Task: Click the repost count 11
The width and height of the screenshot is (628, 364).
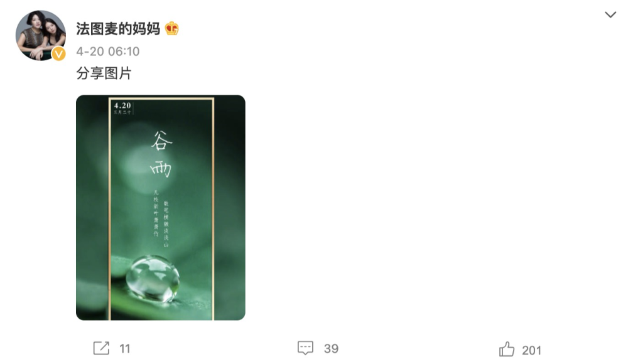Action: [x=125, y=349]
